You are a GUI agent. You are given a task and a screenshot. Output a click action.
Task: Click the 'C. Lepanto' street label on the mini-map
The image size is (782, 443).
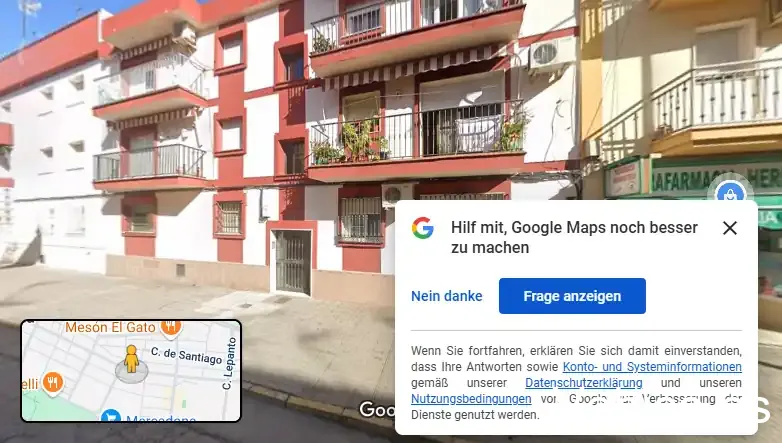pos(229,364)
